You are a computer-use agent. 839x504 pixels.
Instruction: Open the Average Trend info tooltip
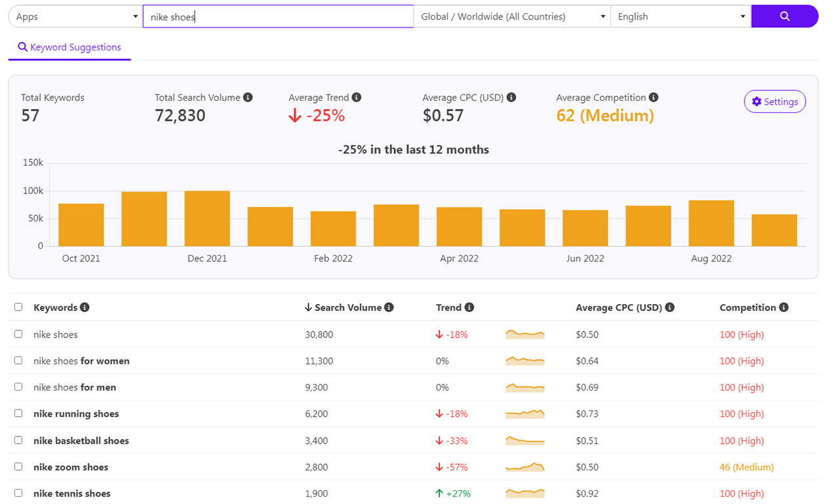pos(356,97)
